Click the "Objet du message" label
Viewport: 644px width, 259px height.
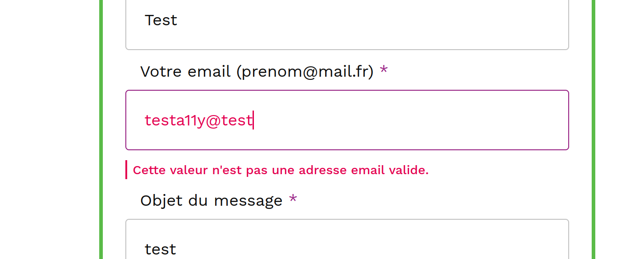pyautogui.click(x=211, y=200)
